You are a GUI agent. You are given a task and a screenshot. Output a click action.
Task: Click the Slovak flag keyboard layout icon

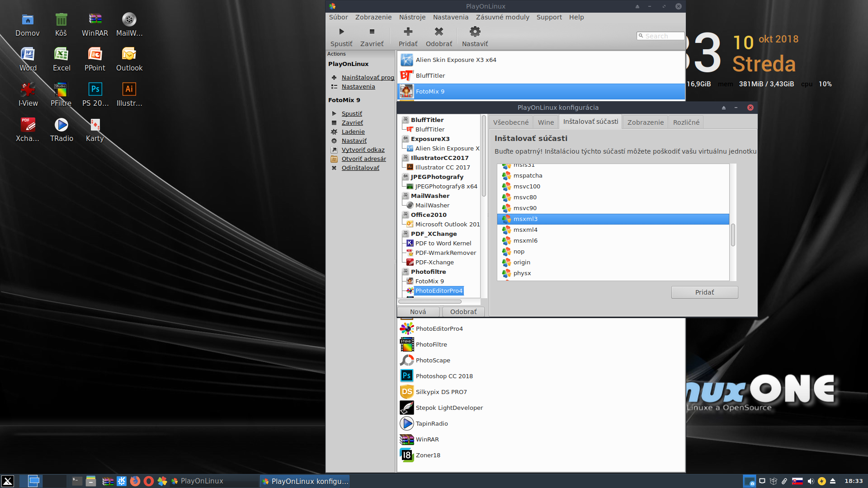click(797, 481)
